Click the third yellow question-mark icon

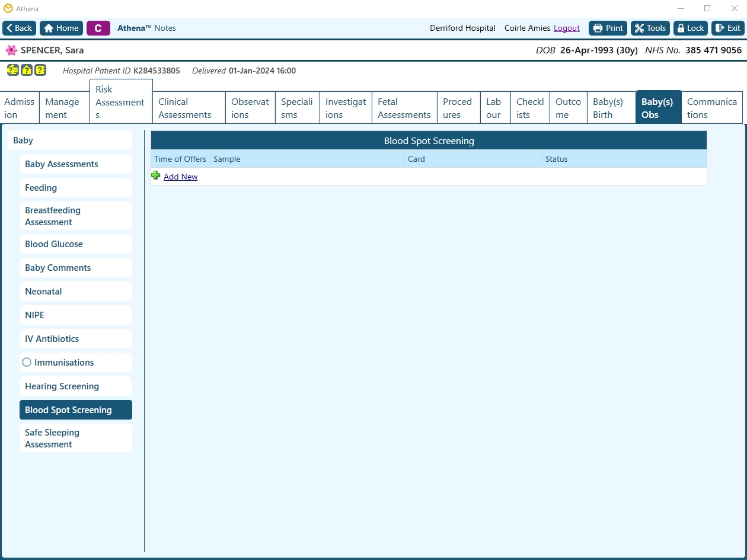pyautogui.click(x=40, y=70)
